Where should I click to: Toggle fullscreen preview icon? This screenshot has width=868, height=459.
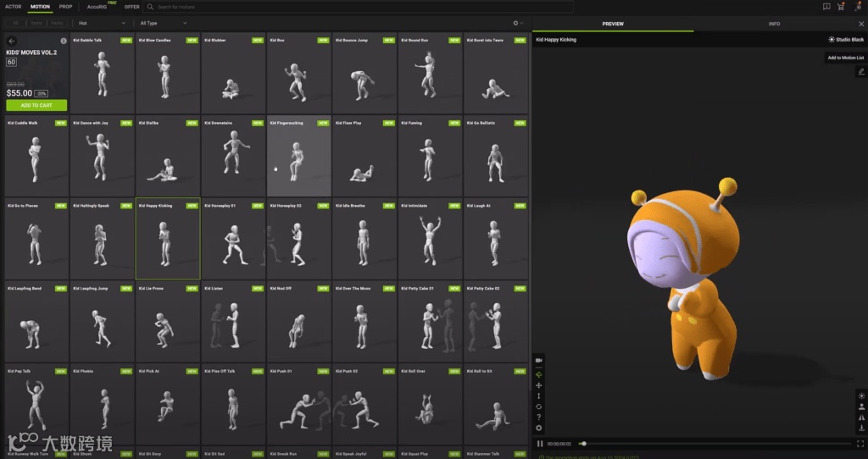(860, 444)
